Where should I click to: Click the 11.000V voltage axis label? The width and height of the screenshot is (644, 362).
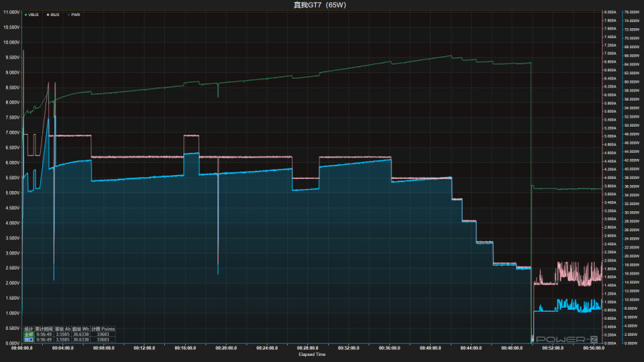click(11, 12)
